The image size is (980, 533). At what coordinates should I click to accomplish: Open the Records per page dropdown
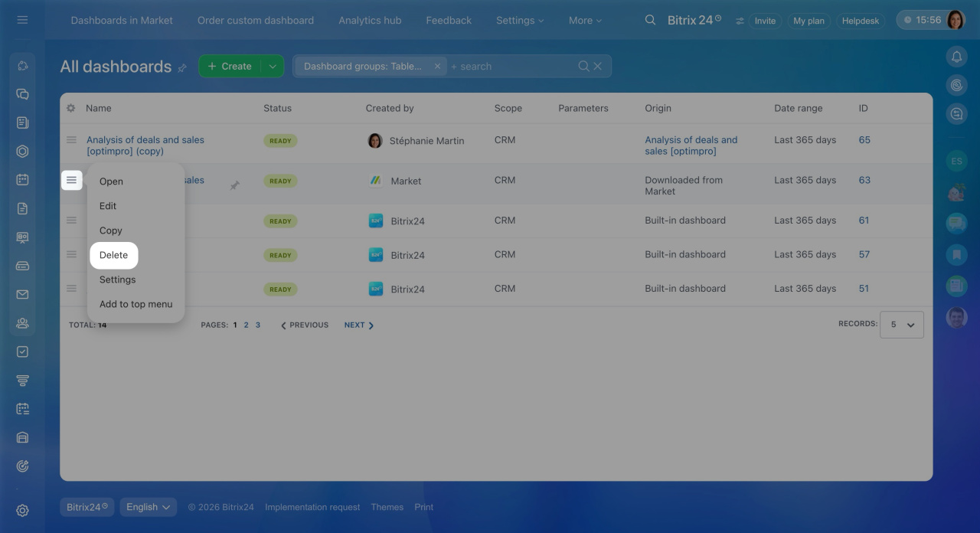tap(901, 325)
